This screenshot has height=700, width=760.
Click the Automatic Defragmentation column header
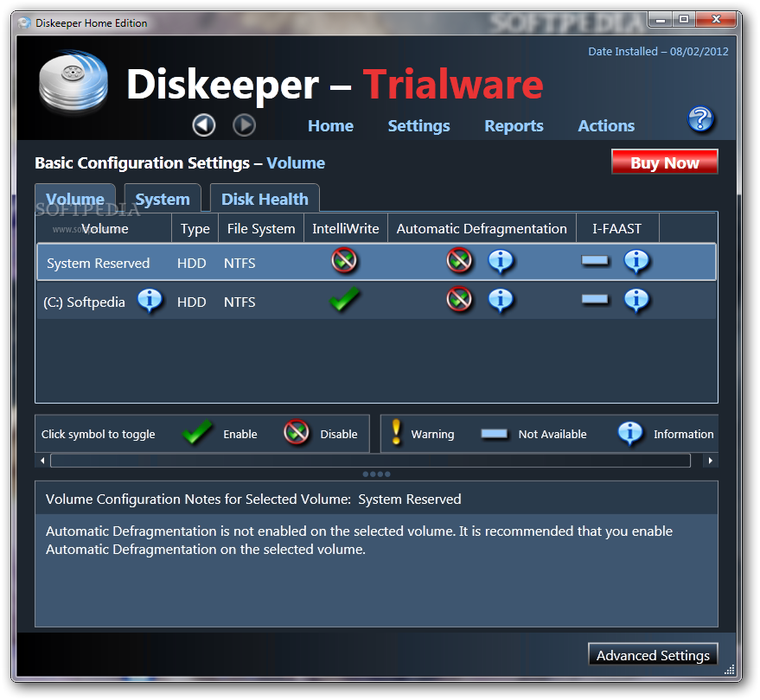pyautogui.click(x=482, y=228)
